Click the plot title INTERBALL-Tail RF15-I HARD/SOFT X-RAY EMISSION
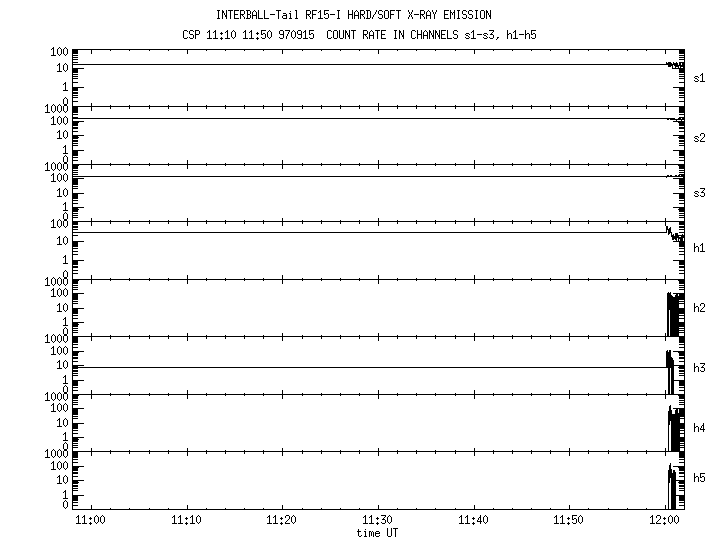Viewport: 720px width, 550px height. (354, 15)
